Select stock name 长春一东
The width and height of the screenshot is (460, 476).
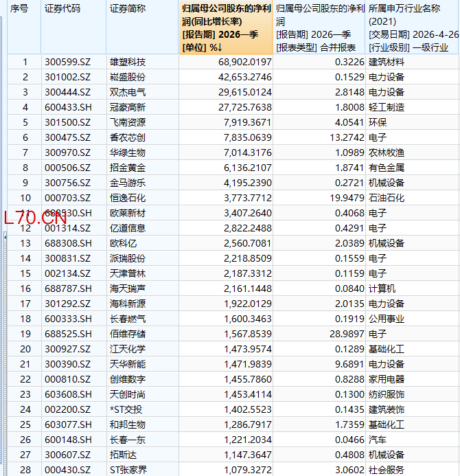tap(128, 440)
